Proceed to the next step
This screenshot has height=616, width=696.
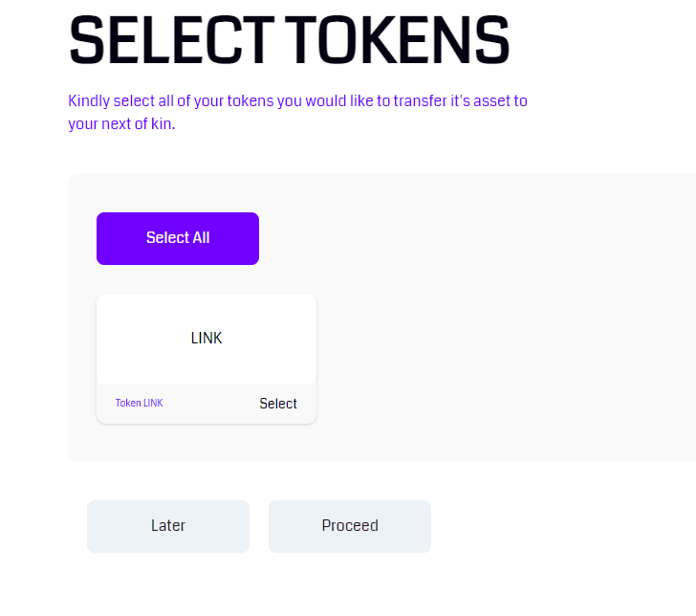(350, 526)
